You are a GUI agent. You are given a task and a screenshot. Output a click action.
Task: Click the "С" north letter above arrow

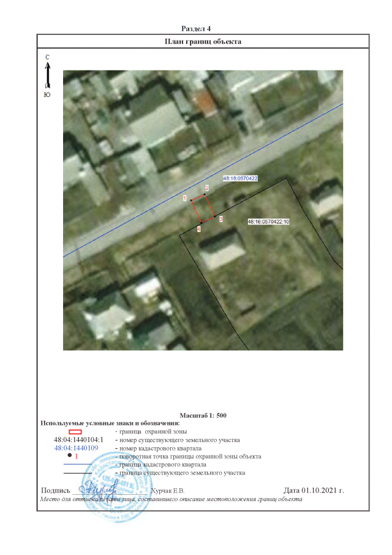point(47,58)
